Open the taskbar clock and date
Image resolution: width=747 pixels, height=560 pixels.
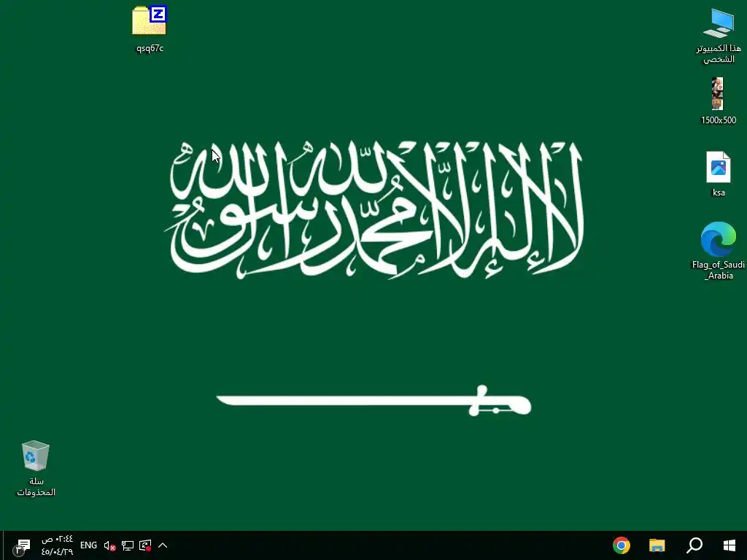57,545
